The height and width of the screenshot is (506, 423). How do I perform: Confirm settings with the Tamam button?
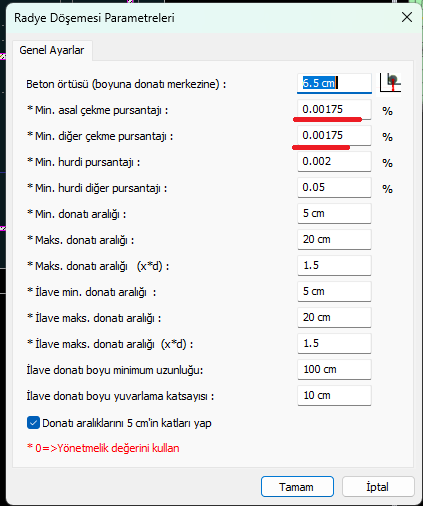tap(297, 487)
